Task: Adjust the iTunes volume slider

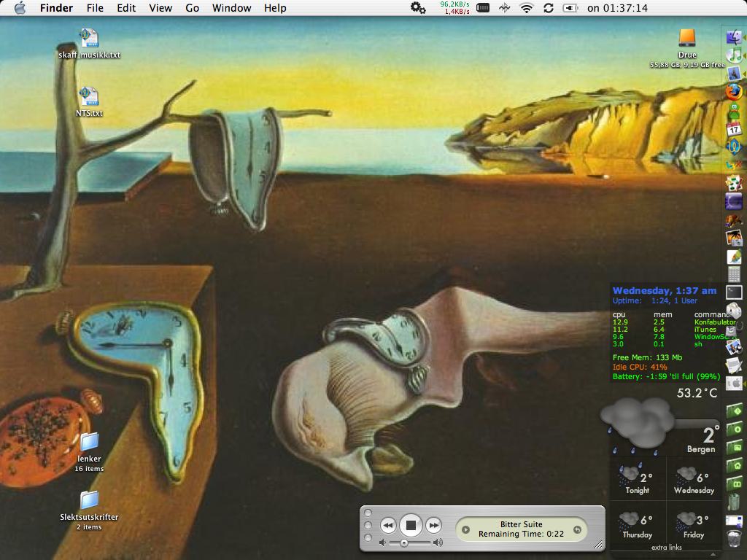Action: (x=404, y=542)
